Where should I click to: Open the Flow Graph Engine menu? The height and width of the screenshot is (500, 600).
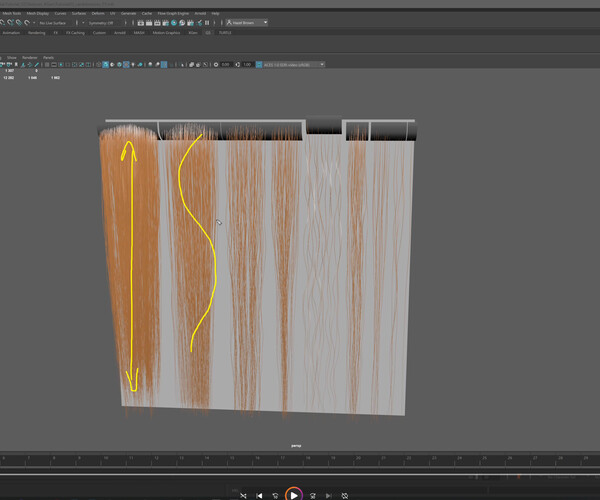(x=171, y=13)
